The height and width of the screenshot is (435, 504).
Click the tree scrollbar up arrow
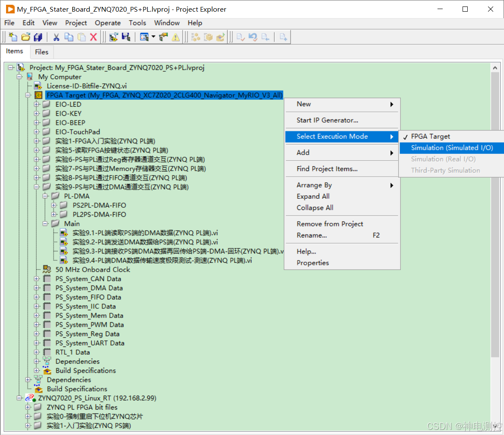click(495, 68)
